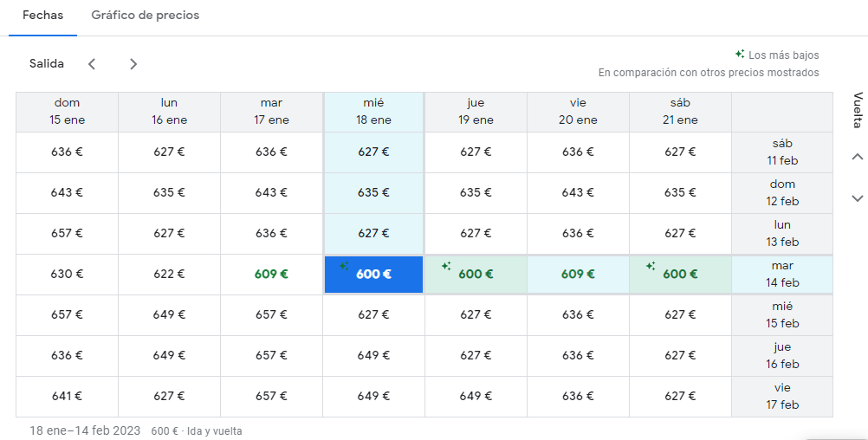Click the 600 € · Ida y vuelta summary
The image size is (868, 440).
coord(197,431)
